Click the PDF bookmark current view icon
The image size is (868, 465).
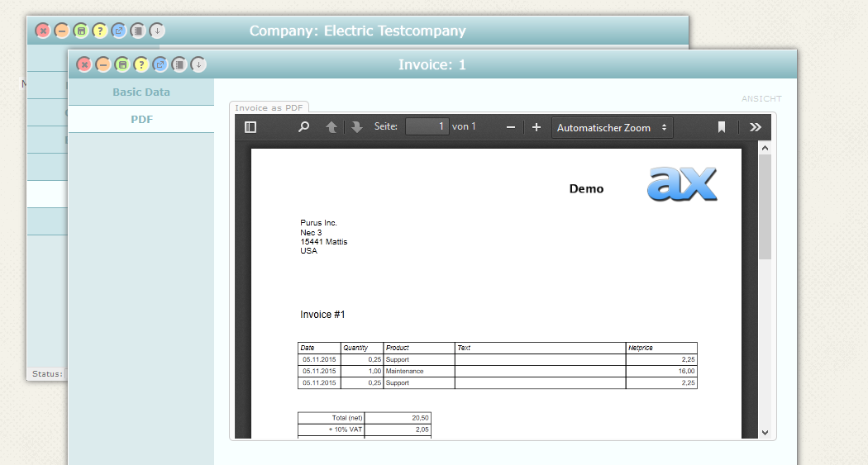[722, 127]
